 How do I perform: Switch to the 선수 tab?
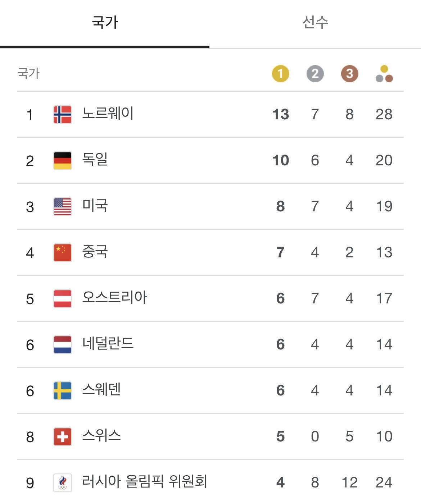tap(315, 22)
